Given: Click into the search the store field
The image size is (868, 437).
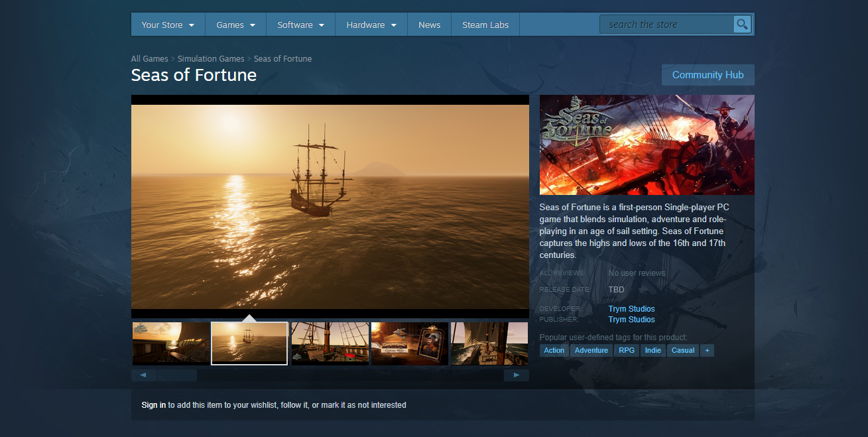Looking at the screenshot, I should [667, 25].
